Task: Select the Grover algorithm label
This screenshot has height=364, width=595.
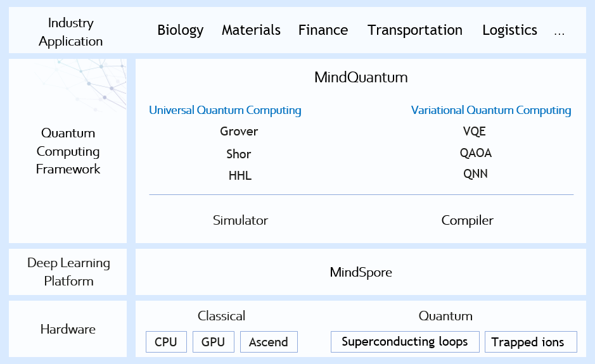Action: (239, 132)
